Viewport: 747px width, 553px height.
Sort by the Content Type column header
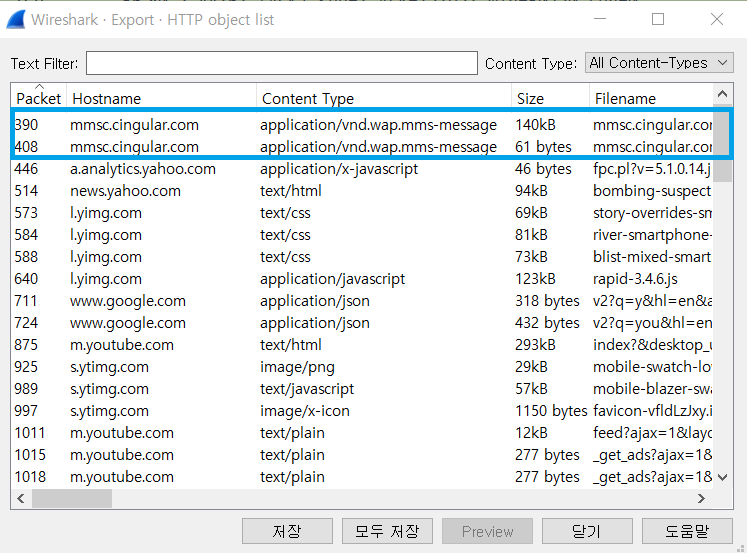pos(384,98)
